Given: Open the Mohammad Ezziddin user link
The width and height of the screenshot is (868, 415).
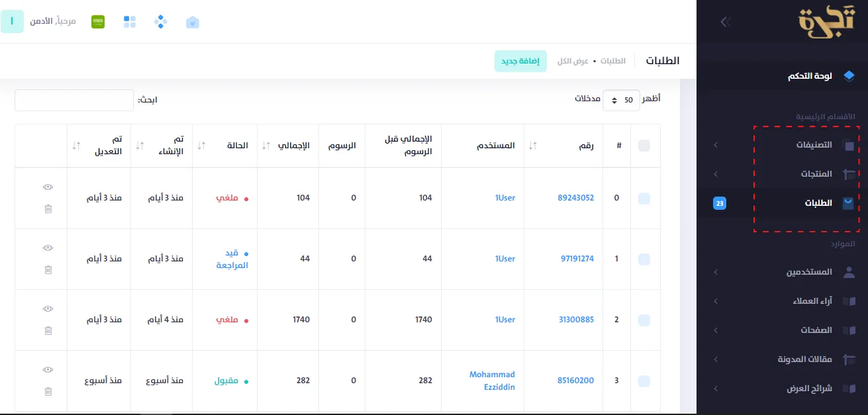Looking at the screenshot, I should click(492, 380).
